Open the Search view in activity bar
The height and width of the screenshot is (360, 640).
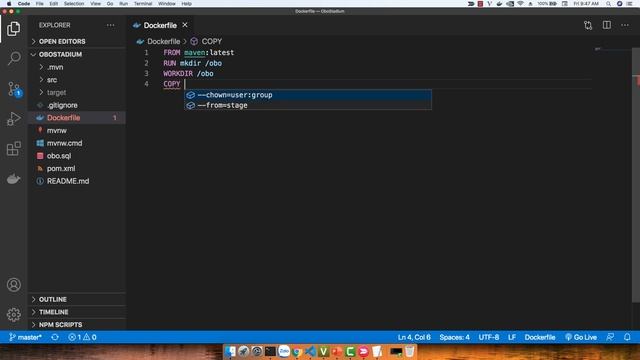(13, 58)
